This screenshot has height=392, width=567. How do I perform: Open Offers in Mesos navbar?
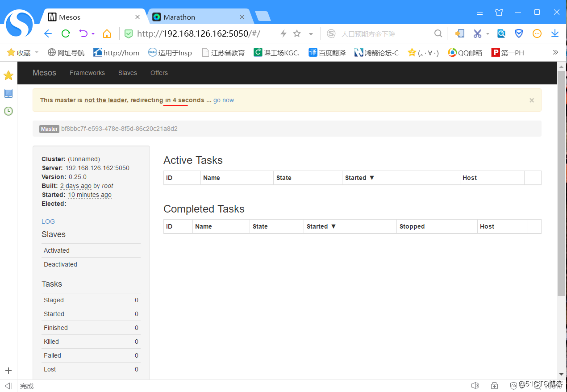(x=159, y=73)
